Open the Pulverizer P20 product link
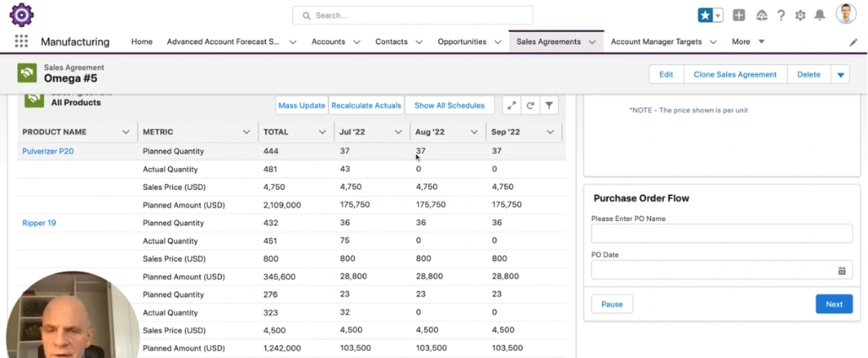 48,151
